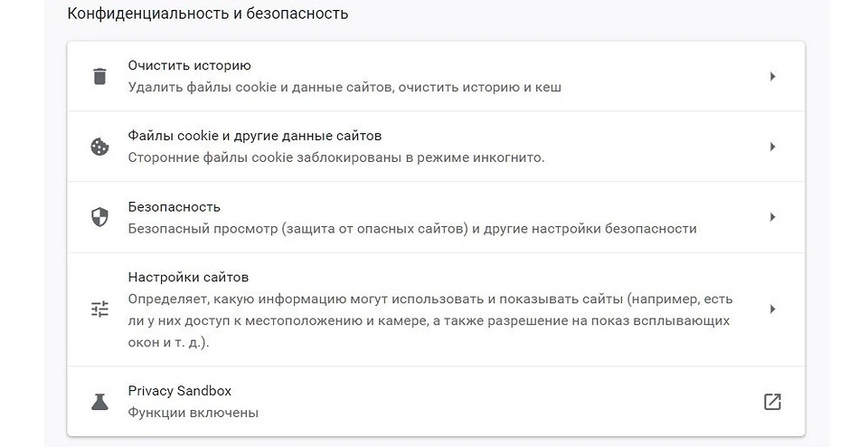Open Privacy Sandbox via external link icon

[x=771, y=402]
